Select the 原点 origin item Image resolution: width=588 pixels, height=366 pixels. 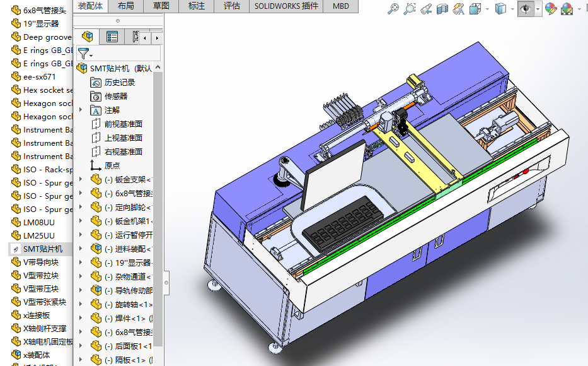coord(112,165)
